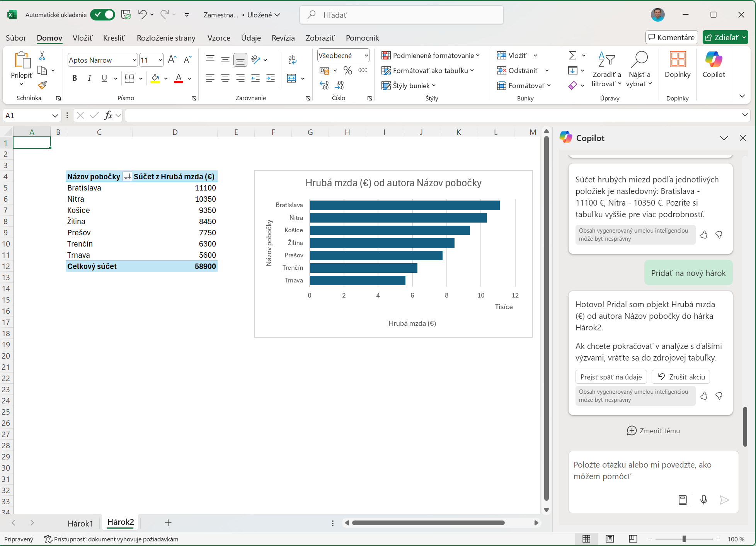
Task: Open the Aptos Narrow font dropdown
Action: point(134,60)
